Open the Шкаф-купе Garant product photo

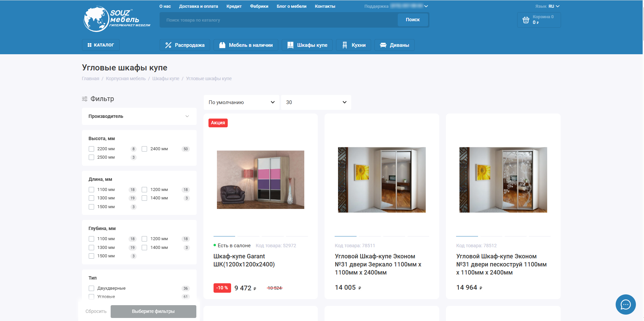[x=260, y=180]
